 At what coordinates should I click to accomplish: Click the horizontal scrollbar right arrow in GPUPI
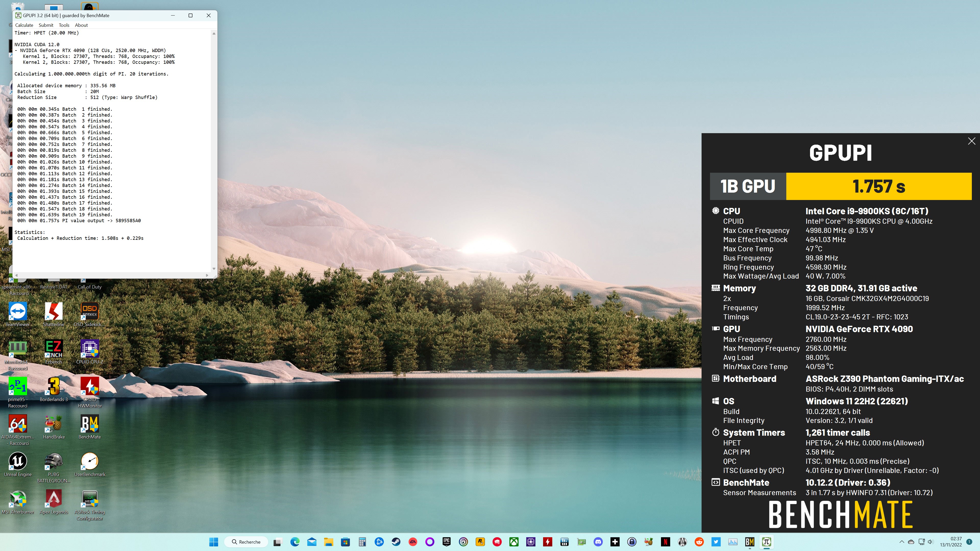click(207, 275)
